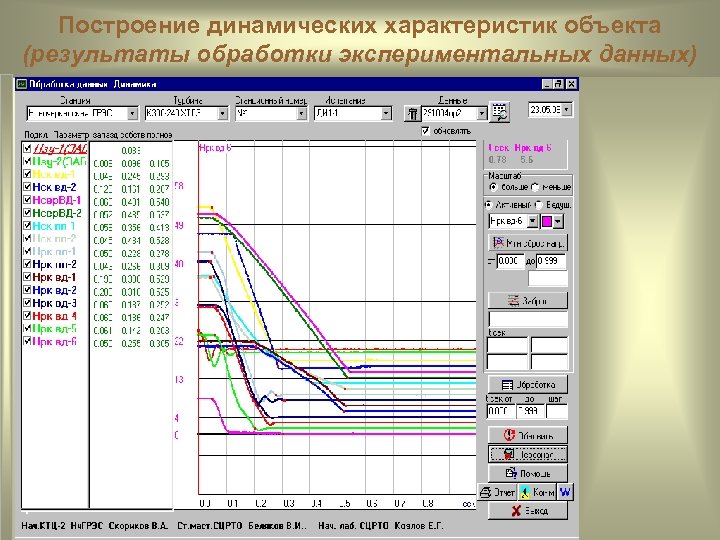Click the range start field showing 0.000
This screenshot has width=720, height=540.
[511, 261]
